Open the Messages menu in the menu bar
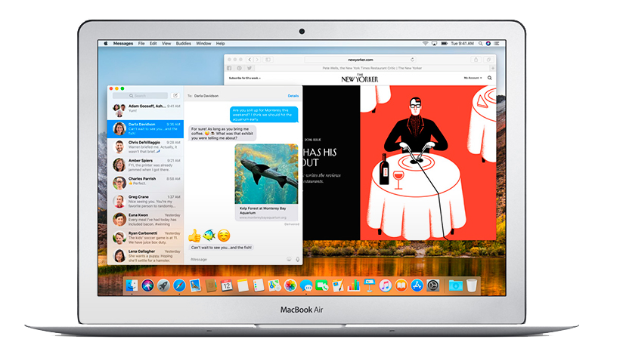The width and height of the screenshot is (626, 364). pos(123,44)
